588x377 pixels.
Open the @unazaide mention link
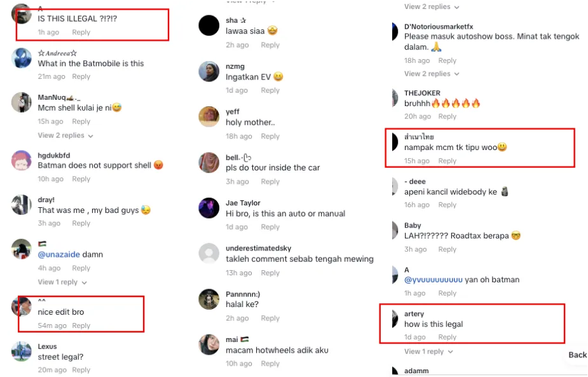coord(59,254)
